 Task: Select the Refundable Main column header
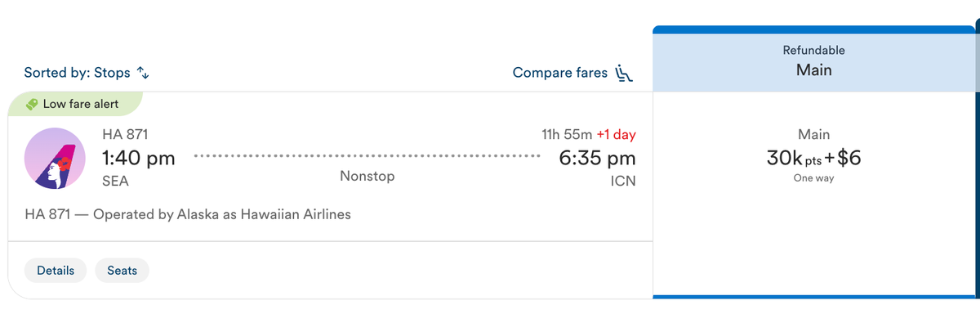click(x=814, y=61)
